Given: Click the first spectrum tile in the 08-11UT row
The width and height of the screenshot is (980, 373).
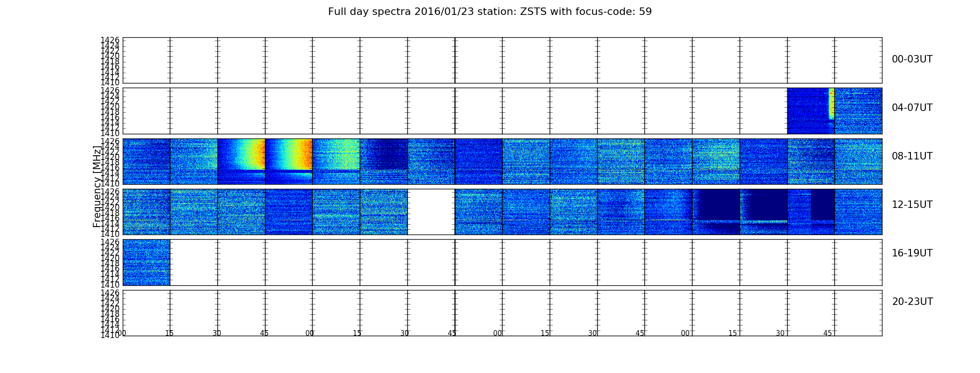Looking at the screenshot, I should [146, 161].
